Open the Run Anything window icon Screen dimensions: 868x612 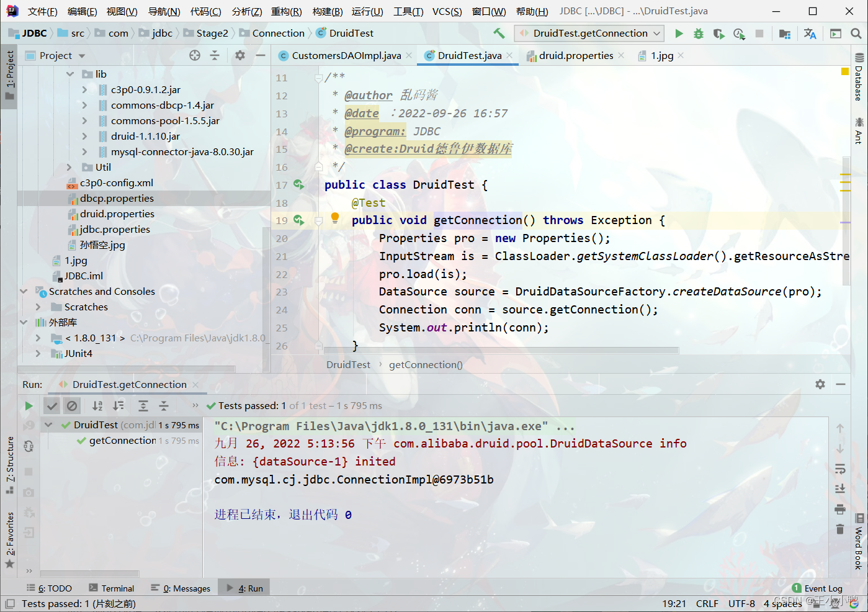click(x=836, y=34)
